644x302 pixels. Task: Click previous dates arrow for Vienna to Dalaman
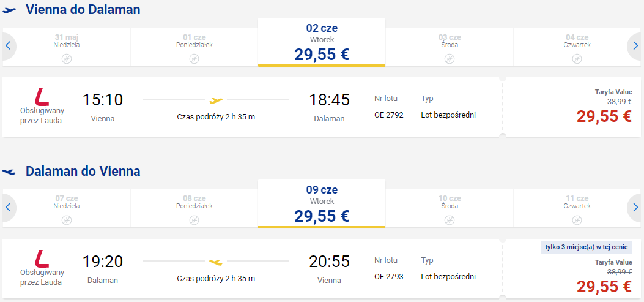coord(8,46)
